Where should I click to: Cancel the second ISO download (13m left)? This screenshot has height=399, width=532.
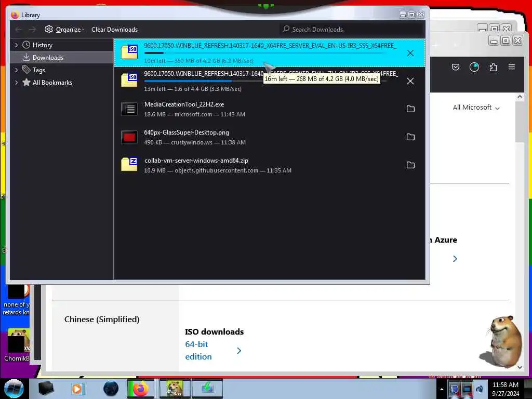(410, 81)
